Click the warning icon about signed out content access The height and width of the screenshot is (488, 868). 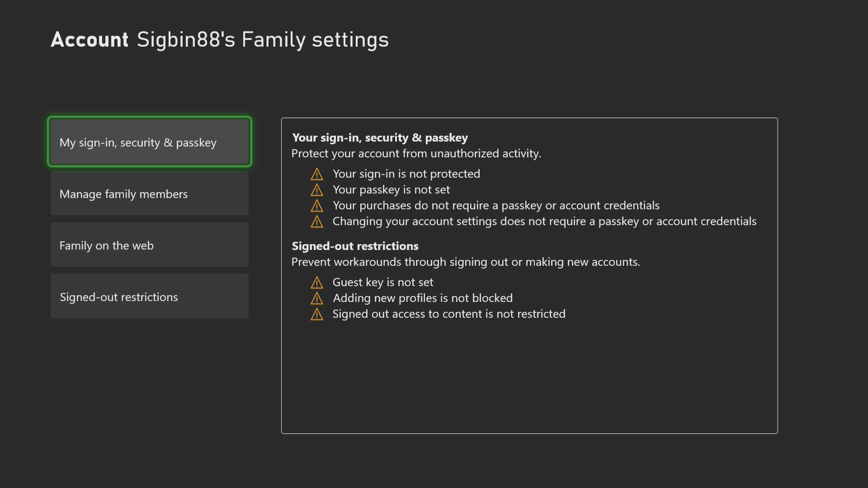pos(317,314)
